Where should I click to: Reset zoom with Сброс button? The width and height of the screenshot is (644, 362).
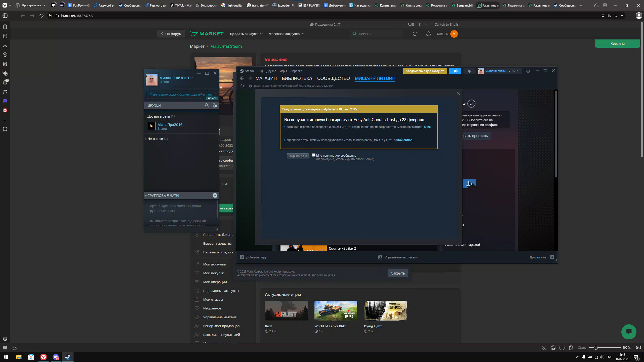(582, 348)
